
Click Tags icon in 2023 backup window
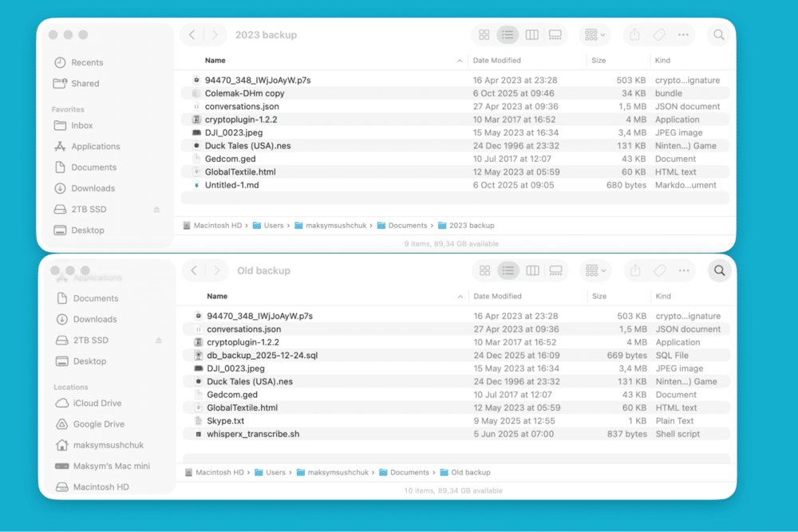pyautogui.click(x=659, y=34)
